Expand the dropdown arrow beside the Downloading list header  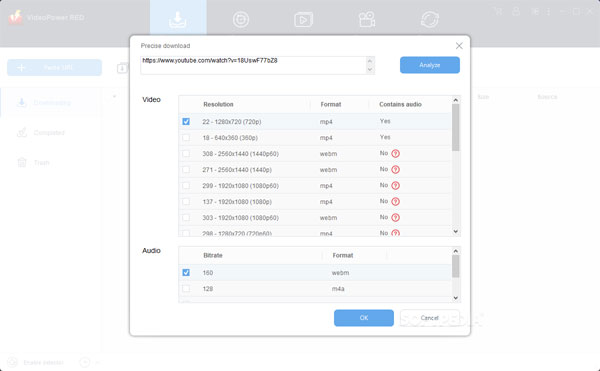coord(114,97)
